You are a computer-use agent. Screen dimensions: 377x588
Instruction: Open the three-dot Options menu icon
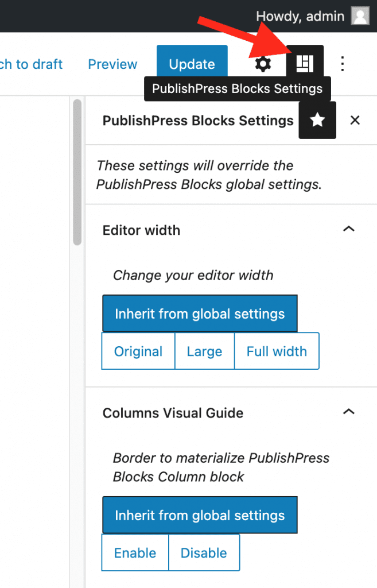(x=342, y=64)
